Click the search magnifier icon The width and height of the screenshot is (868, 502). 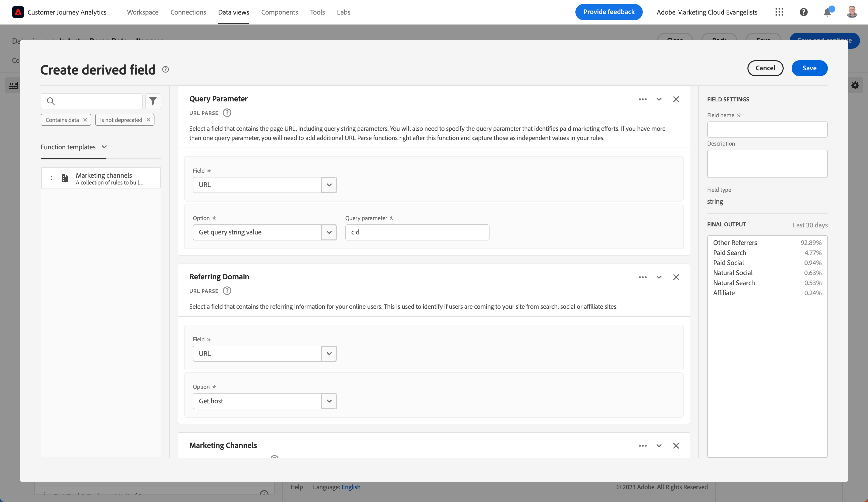click(x=51, y=101)
